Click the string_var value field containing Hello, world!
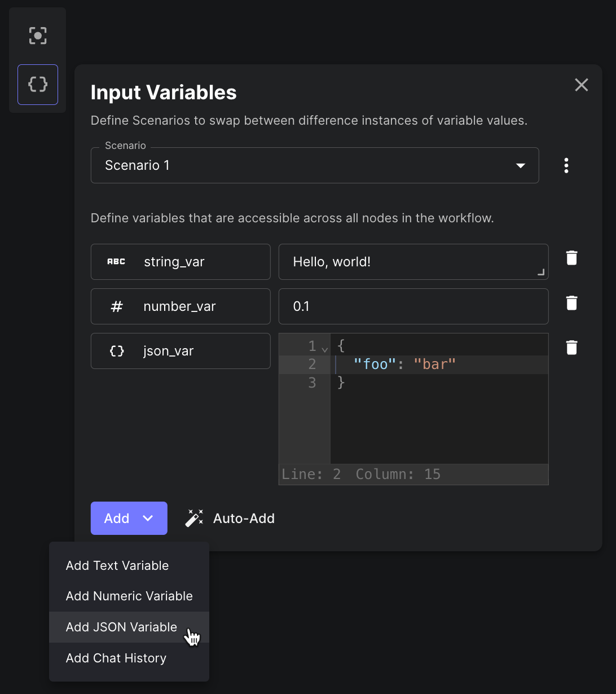 pos(413,261)
